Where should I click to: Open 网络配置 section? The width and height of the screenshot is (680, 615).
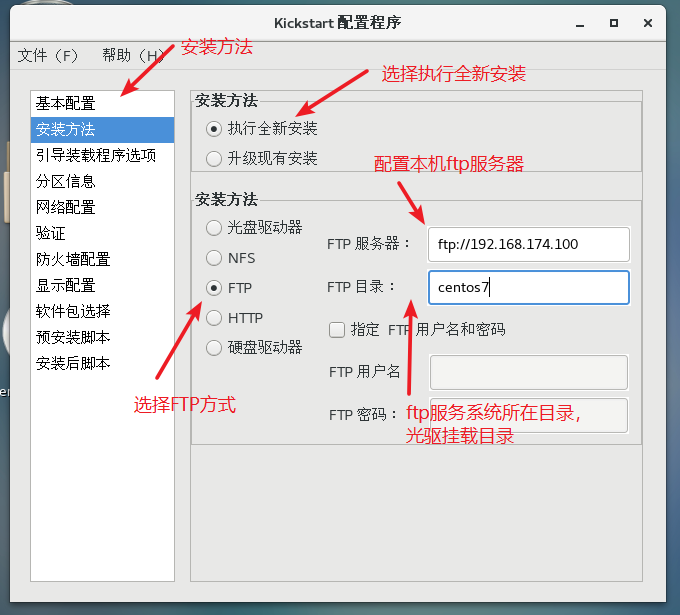coord(102,207)
